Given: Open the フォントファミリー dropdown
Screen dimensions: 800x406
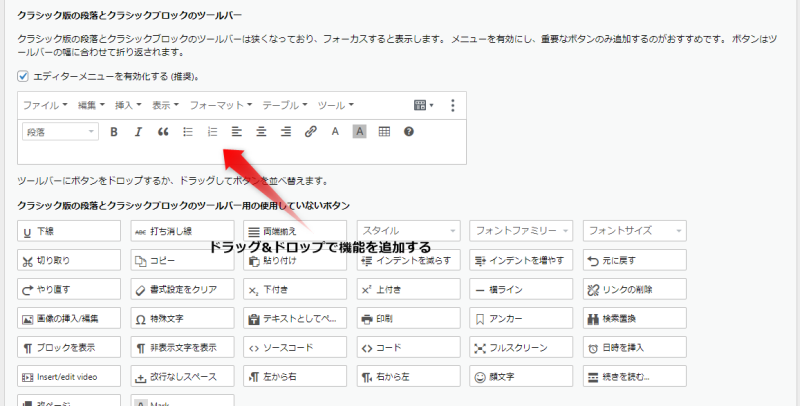Looking at the screenshot, I should tap(521, 231).
